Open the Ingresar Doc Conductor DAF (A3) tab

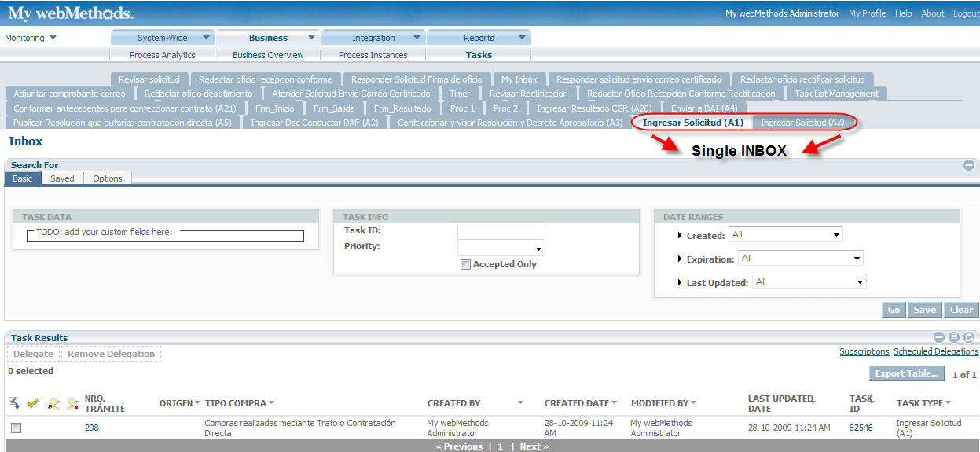point(314,123)
